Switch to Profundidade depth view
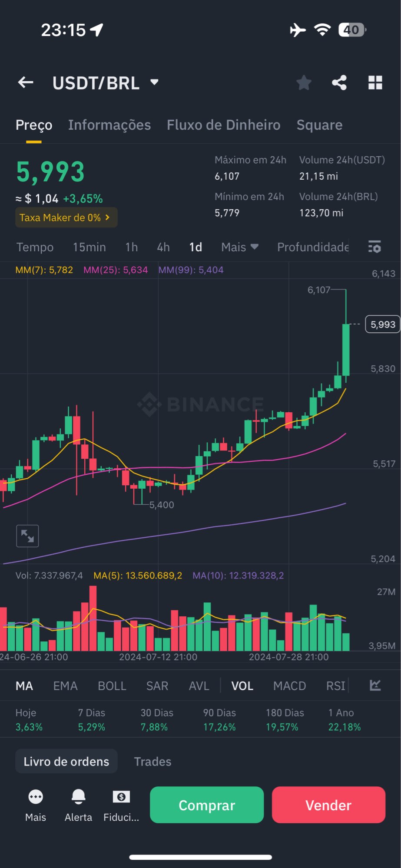Image resolution: width=401 pixels, height=868 pixels. (313, 247)
